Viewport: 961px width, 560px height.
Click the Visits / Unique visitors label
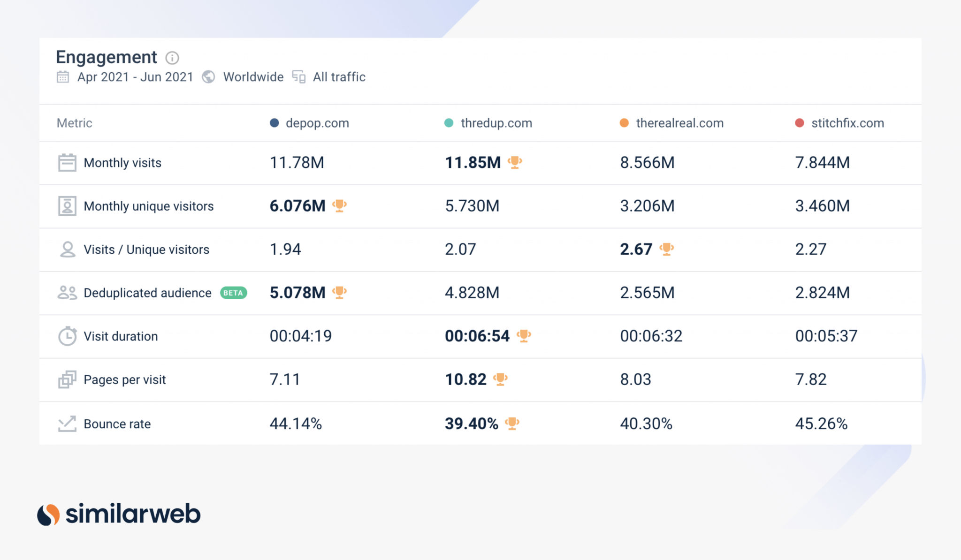146,250
